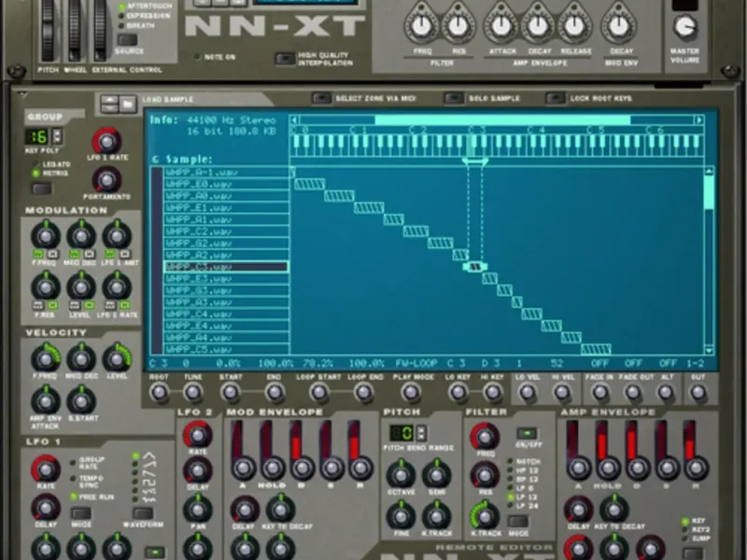
Task: Select sample WHPP_E0.wav in the list
Action: click(226, 184)
